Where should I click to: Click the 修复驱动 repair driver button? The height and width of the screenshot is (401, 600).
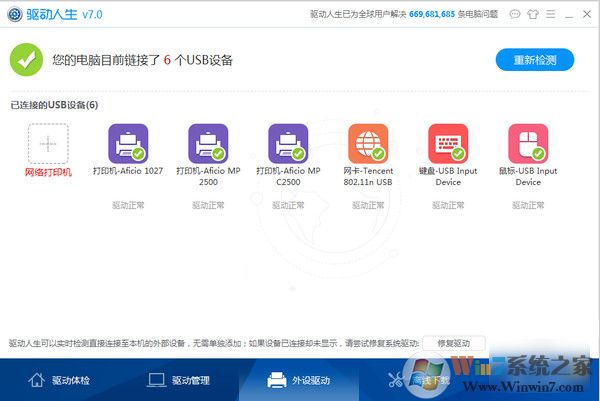(453, 343)
